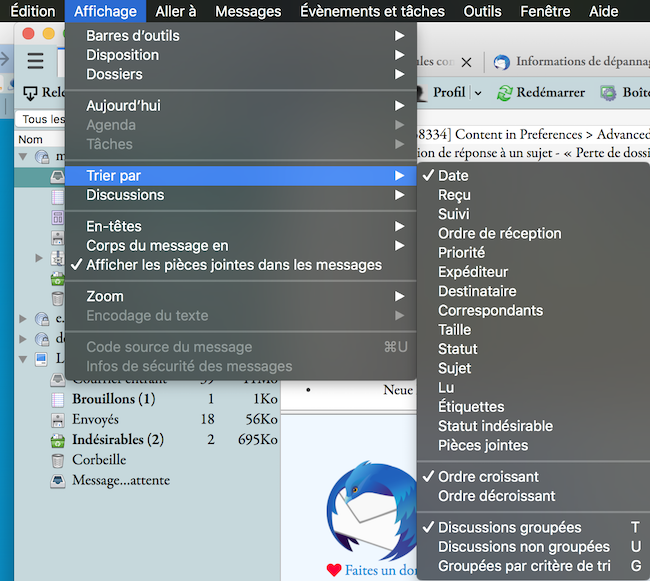This screenshot has width=650, height=581.
Task: Toggle Afficher les pièces jointes dans les messages
Action: [240, 265]
